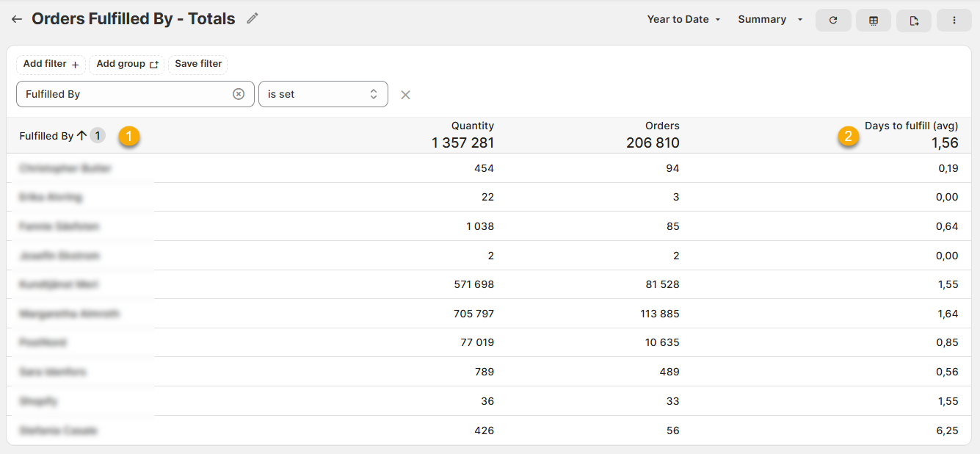Screen dimensions: 980x454
Task: Open the three-dot more options menu
Action: click(954, 21)
